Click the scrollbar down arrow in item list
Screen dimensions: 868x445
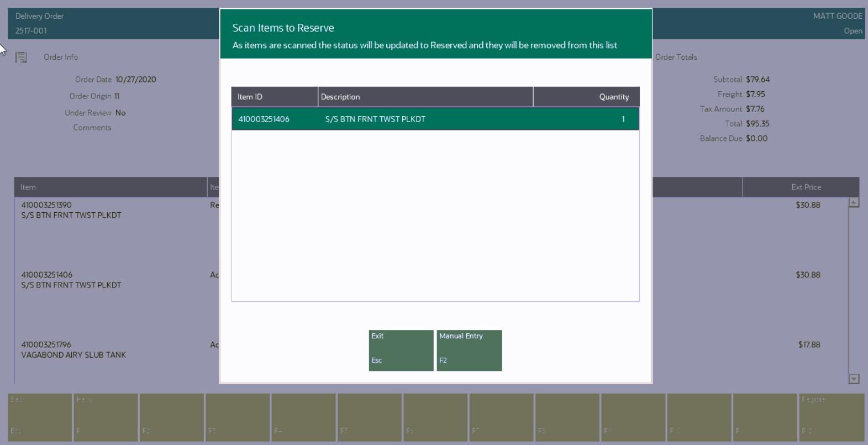click(854, 379)
